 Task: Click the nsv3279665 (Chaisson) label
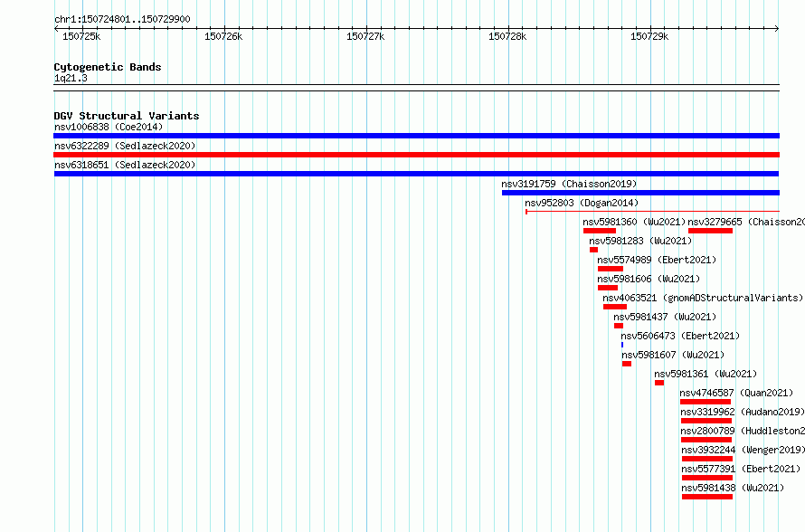point(746,222)
